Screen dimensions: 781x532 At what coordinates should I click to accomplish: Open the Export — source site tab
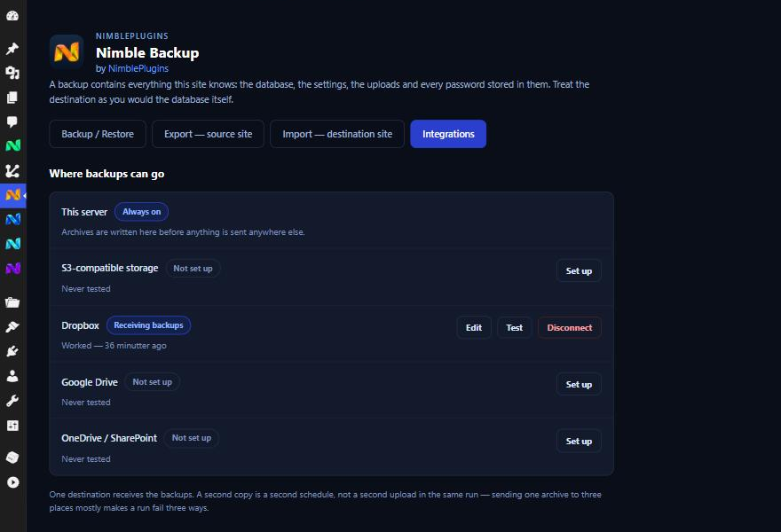(x=209, y=134)
